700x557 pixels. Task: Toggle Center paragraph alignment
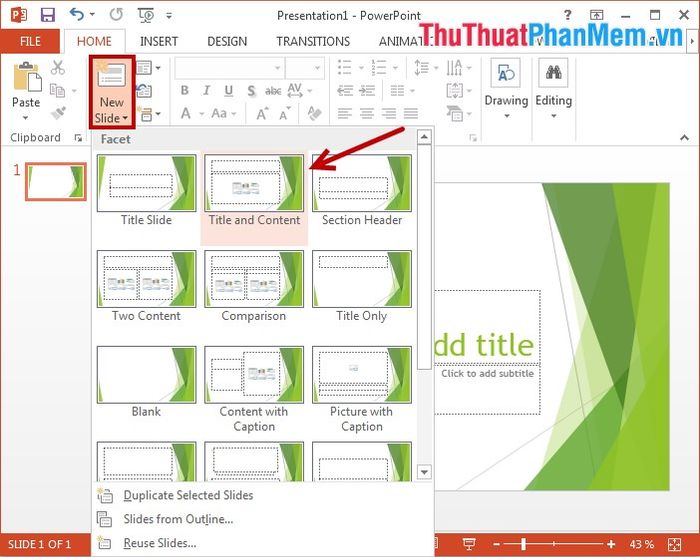point(367,113)
